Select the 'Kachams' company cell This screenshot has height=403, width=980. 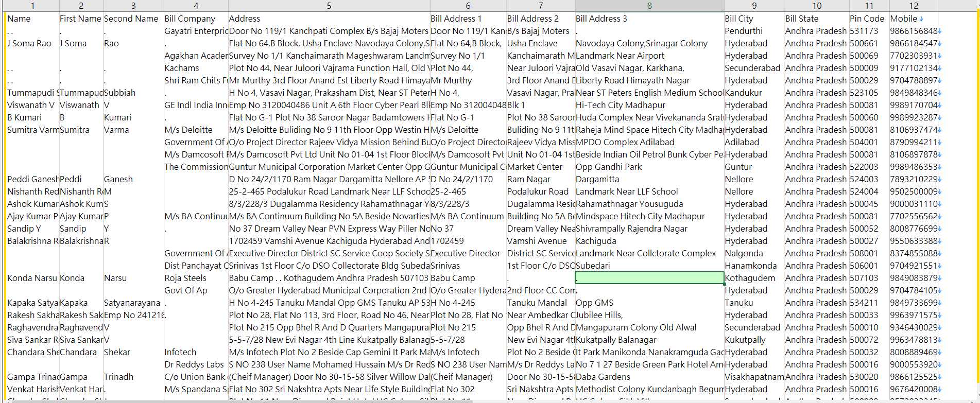(x=196, y=68)
